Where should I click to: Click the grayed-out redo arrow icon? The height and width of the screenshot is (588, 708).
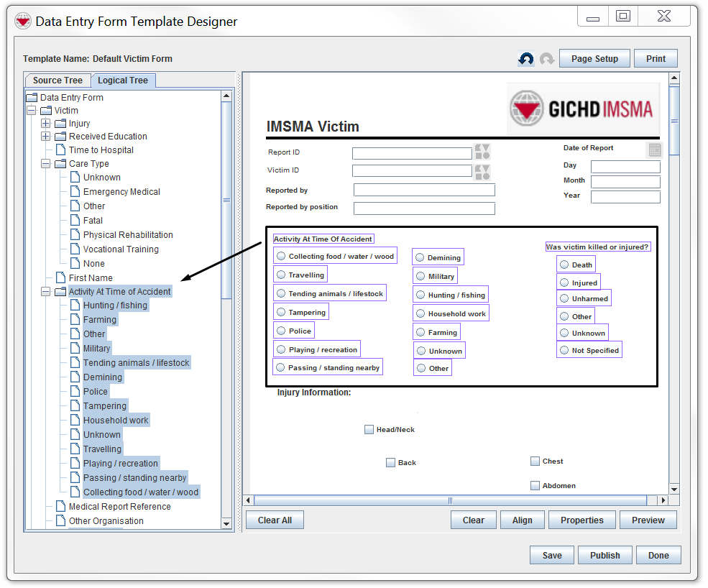(x=547, y=59)
